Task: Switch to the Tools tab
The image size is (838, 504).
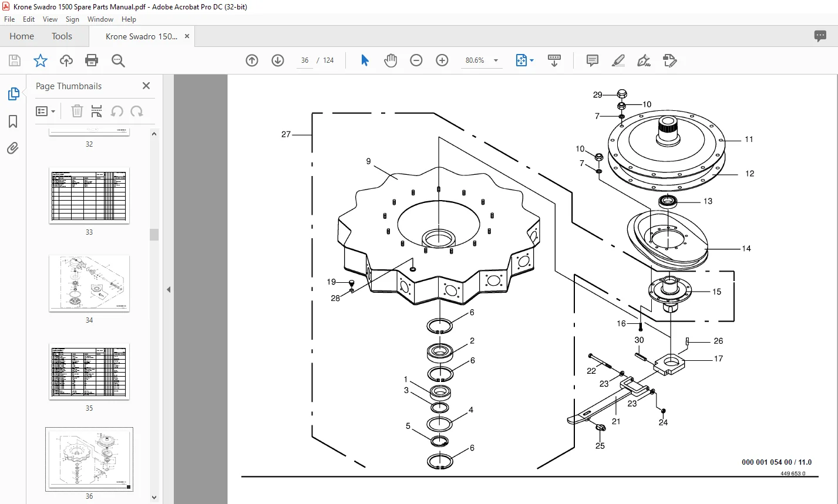Action: click(x=62, y=36)
